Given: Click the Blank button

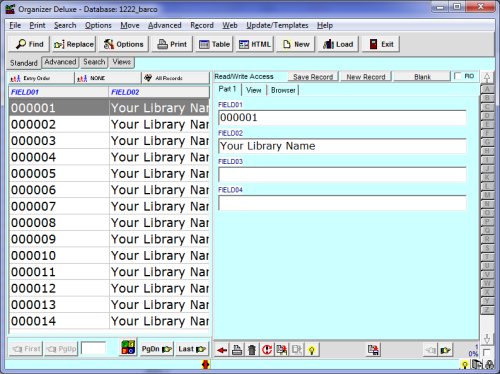Looking at the screenshot, I should coord(422,77).
